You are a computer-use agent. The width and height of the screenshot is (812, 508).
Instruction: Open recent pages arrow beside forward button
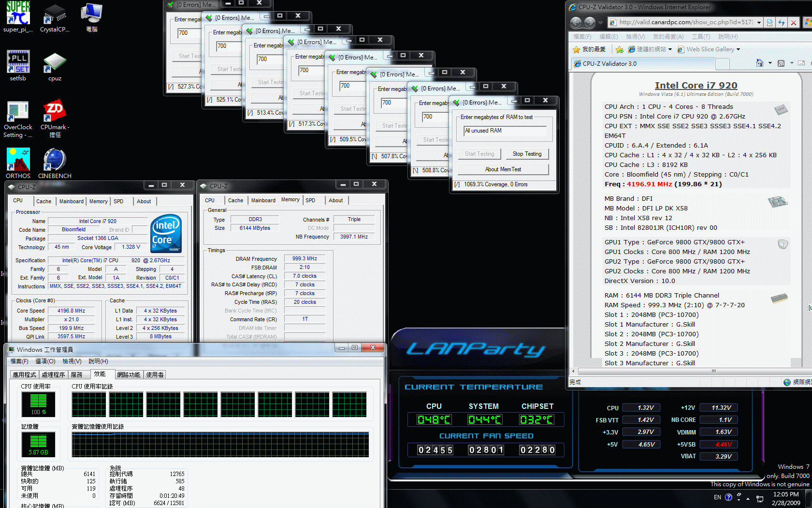600,22
